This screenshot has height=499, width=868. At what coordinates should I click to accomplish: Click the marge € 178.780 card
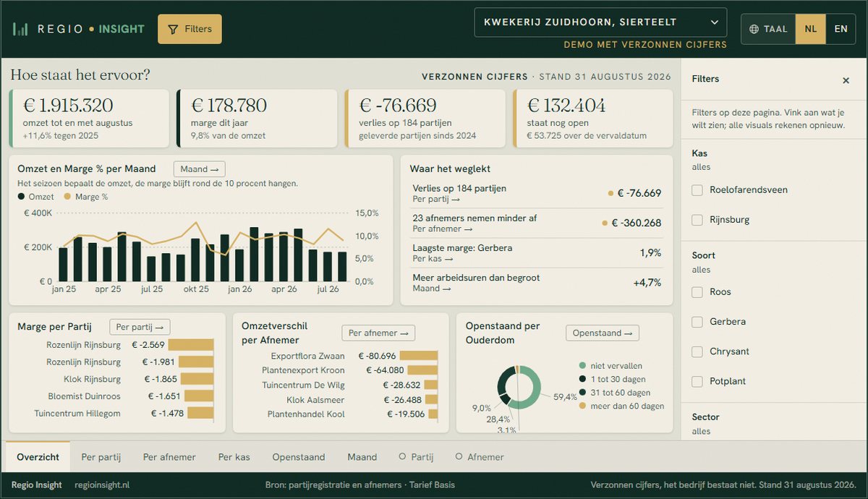pyautogui.click(x=257, y=119)
